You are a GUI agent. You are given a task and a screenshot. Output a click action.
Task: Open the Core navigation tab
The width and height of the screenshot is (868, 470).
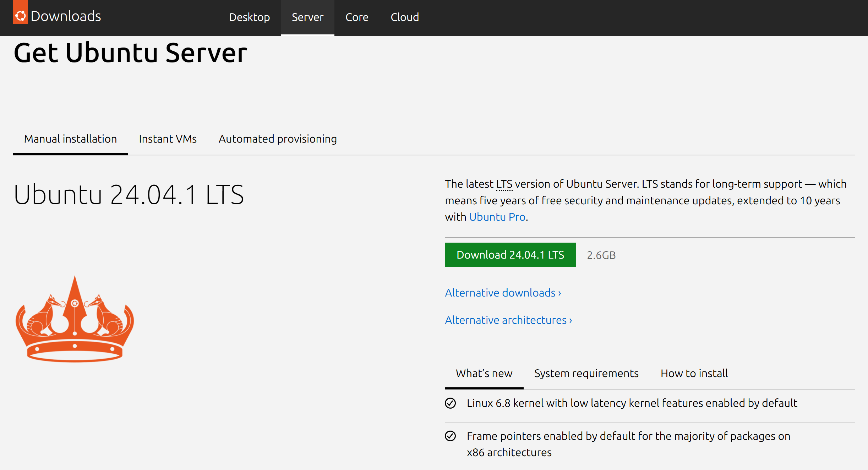pos(357,17)
